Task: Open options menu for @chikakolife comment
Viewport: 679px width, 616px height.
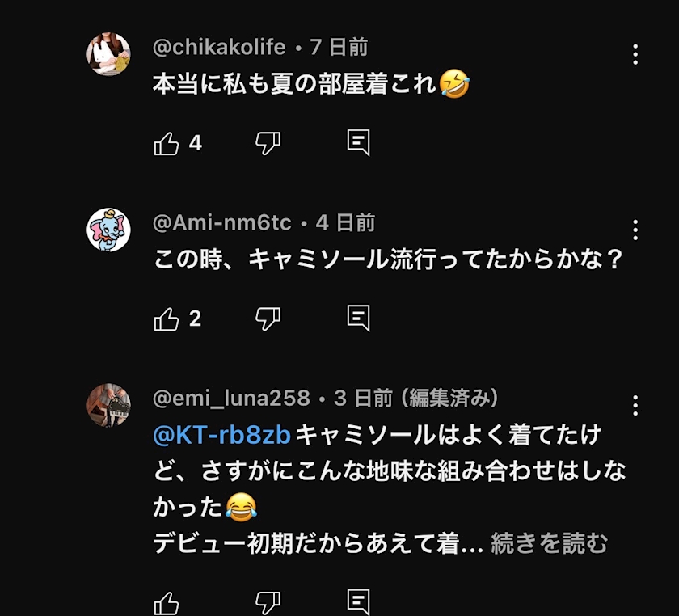Action: 635,54
